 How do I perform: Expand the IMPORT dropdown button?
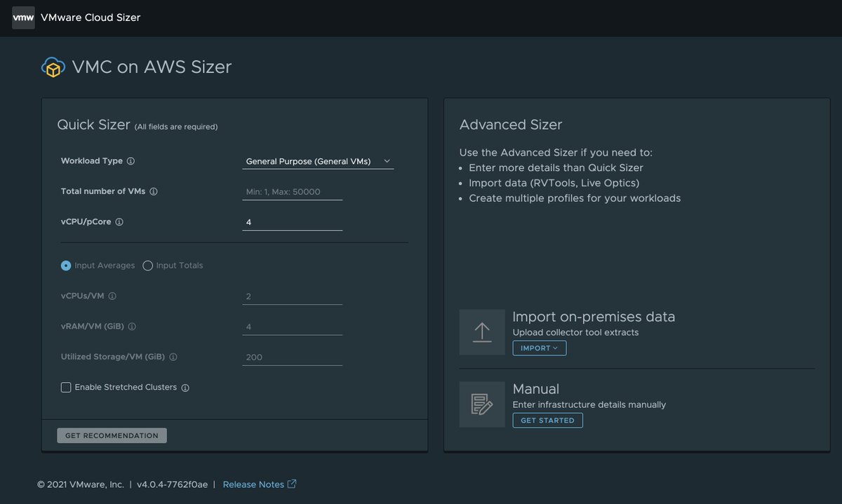540,348
